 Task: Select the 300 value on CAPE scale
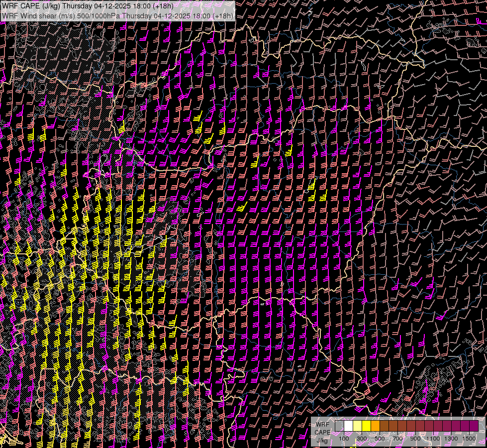pos(362,439)
